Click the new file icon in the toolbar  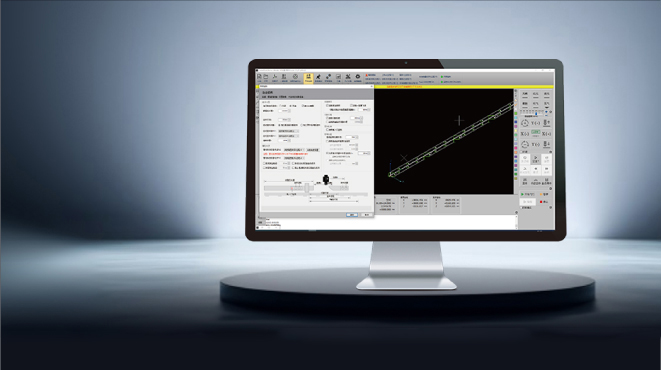coord(259,77)
